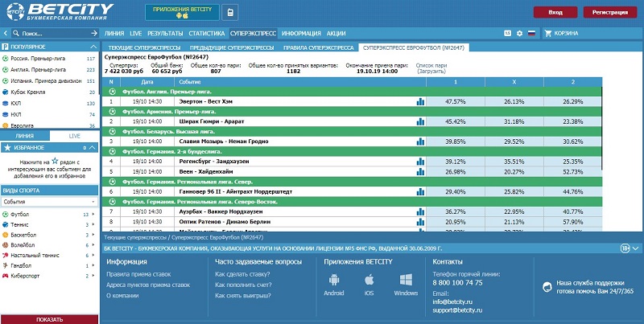Click the Russian flag language icon
This screenshot has width=644, height=324.
point(531,34)
